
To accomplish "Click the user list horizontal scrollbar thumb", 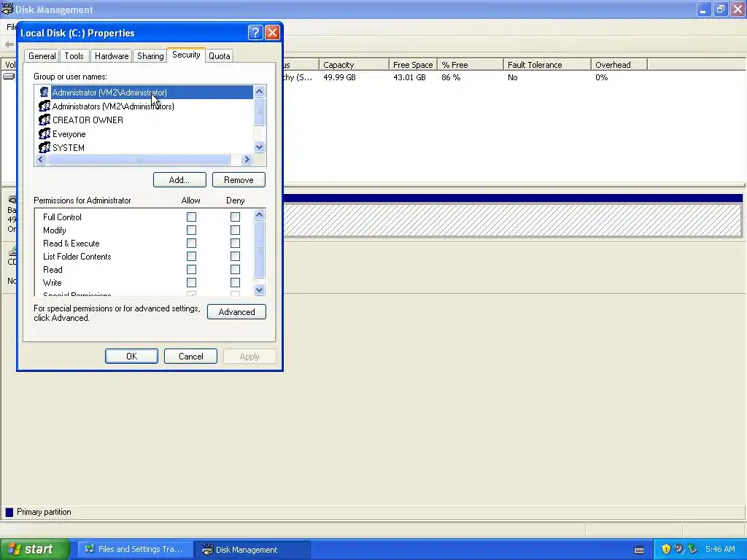I will pyautogui.click(x=138, y=160).
